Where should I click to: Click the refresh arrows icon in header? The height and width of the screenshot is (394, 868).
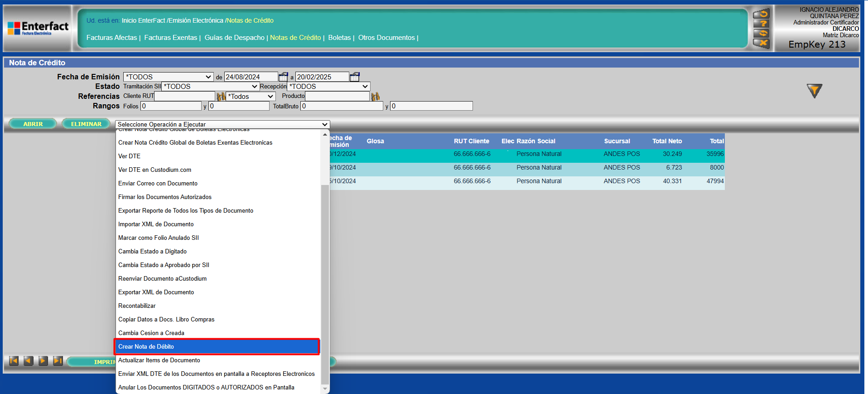click(x=761, y=34)
